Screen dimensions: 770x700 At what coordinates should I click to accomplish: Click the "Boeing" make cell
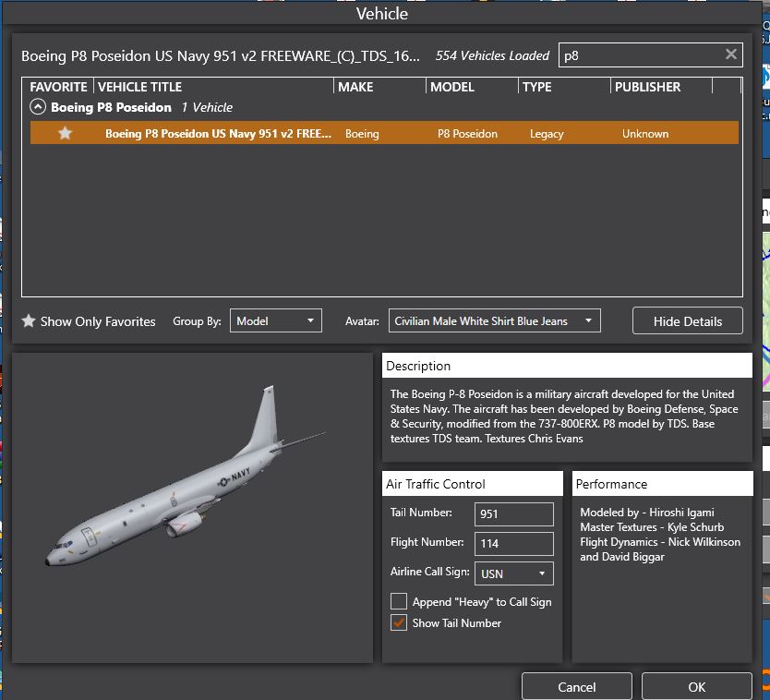click(x=362, y=134)
